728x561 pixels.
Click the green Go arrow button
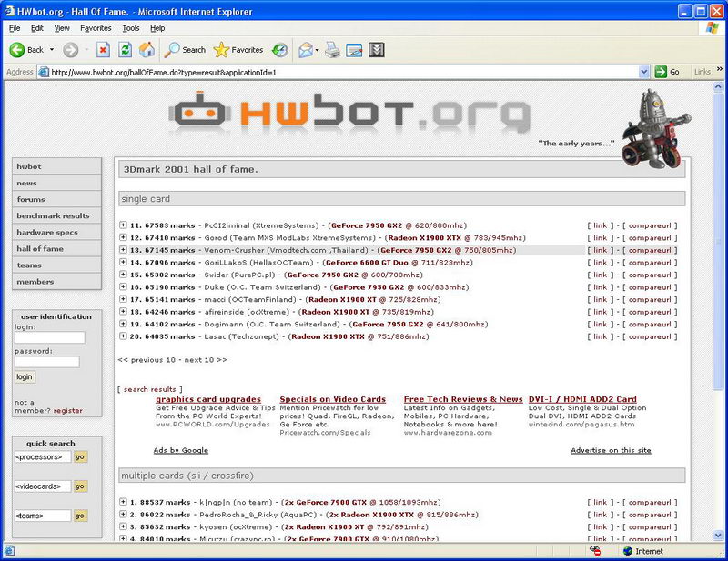tap(668, 72)
